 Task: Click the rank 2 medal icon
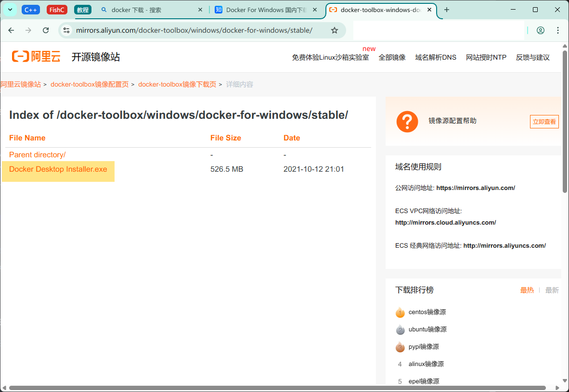pos(400,329)
